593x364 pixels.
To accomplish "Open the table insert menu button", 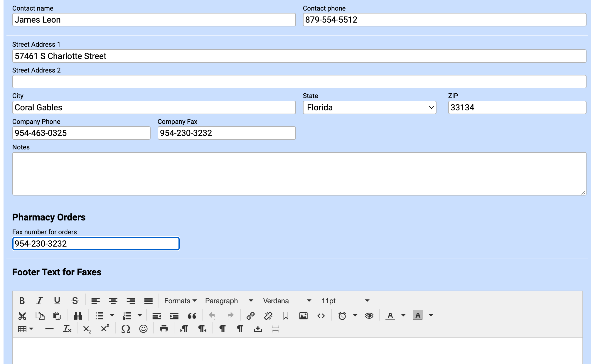I will [26, 329].
